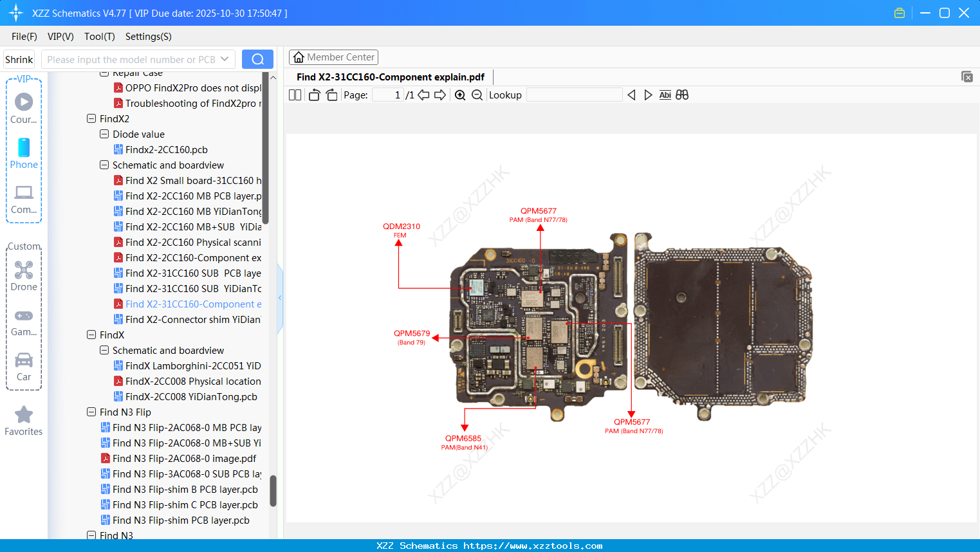The height and width of the screenshot is (552, 980).
Task: Click the Member Center button
Action: pos(333,57)
